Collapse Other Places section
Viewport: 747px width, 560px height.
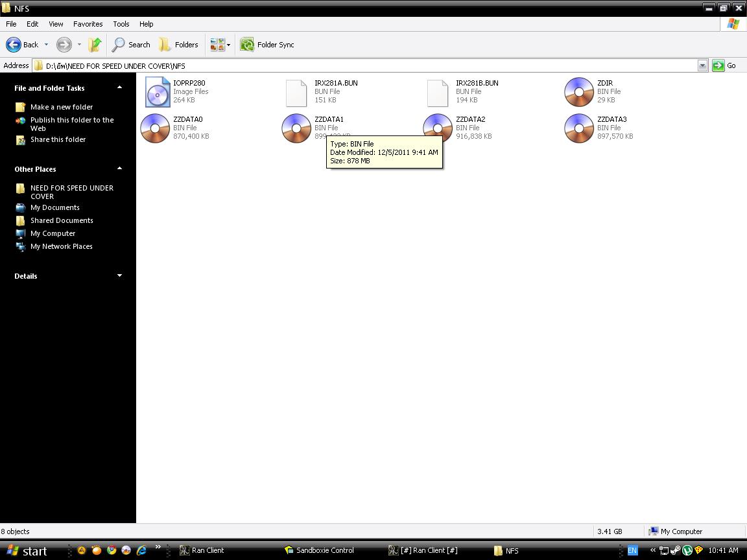pyautogui.click(x=119, y=169)
